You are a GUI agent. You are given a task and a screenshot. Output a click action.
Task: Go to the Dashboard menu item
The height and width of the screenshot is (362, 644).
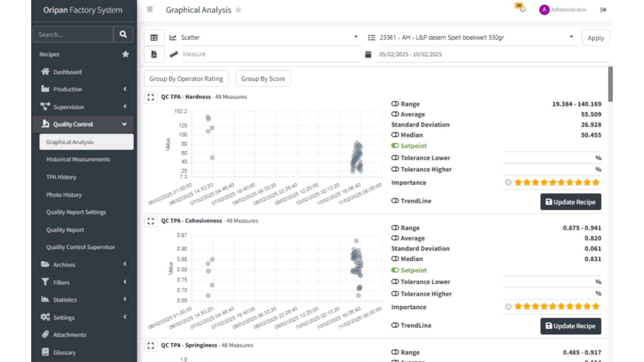[67, 72]
